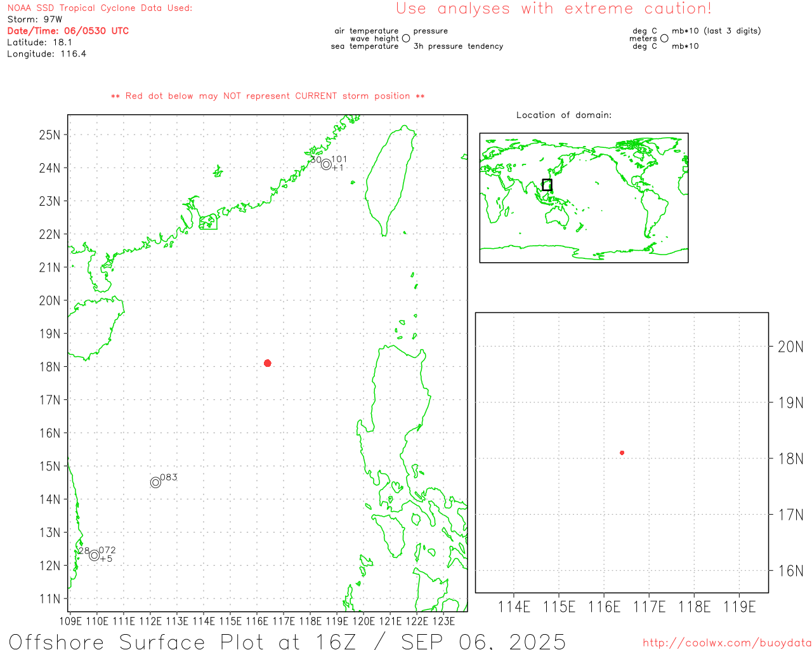This screenshot has height=650, width=812.
Task: Click the '3h pressure tendency' legend label
Action: pos(458,46)
